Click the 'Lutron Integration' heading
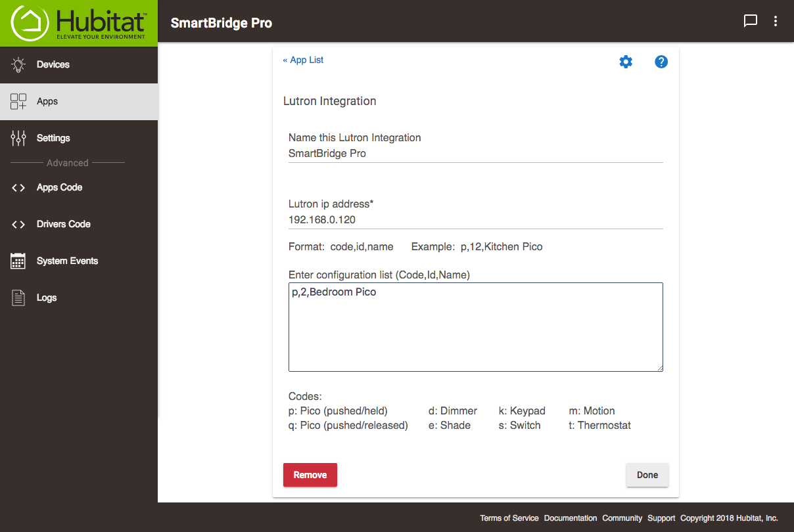This screenshot has width=794, height=532. point(330,101)
